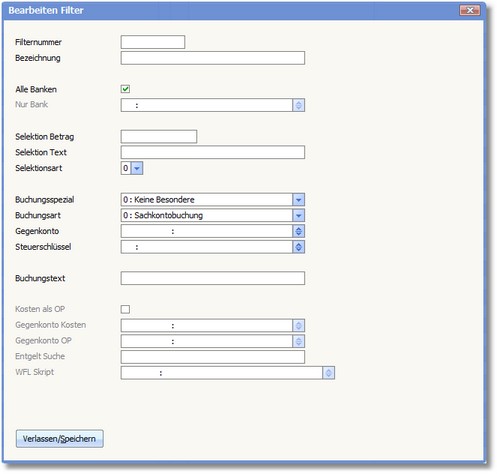
Task: Open the Gegenkonto OP lookup spinner
Action: coord(298,341)
